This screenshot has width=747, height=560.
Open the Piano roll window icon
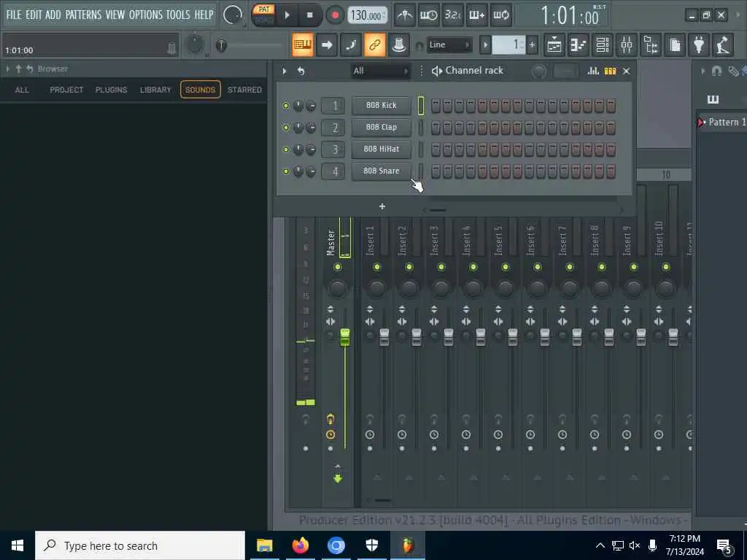(578, 45)
